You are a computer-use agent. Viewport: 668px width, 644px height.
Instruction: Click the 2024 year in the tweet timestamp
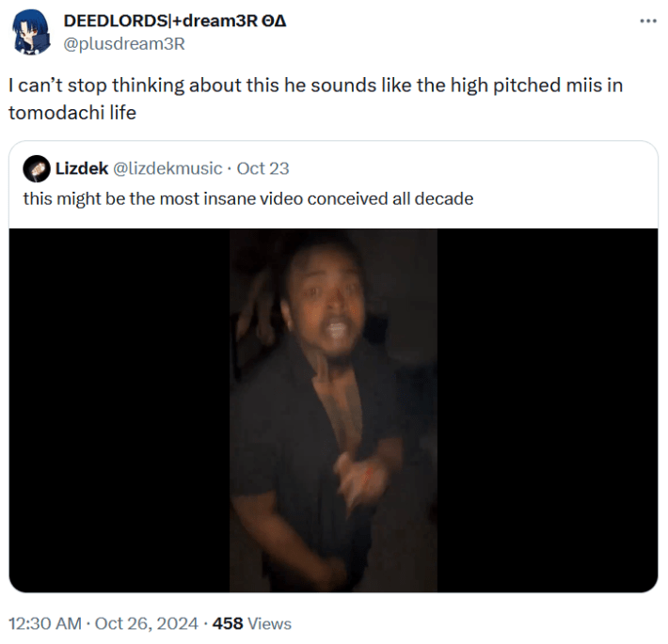[x=177, y=623]
